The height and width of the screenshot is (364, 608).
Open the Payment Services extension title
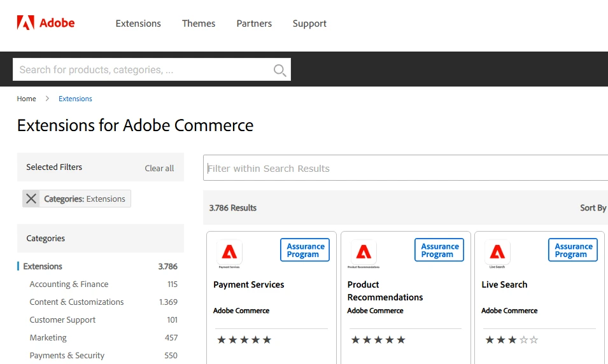click(248, 284)
